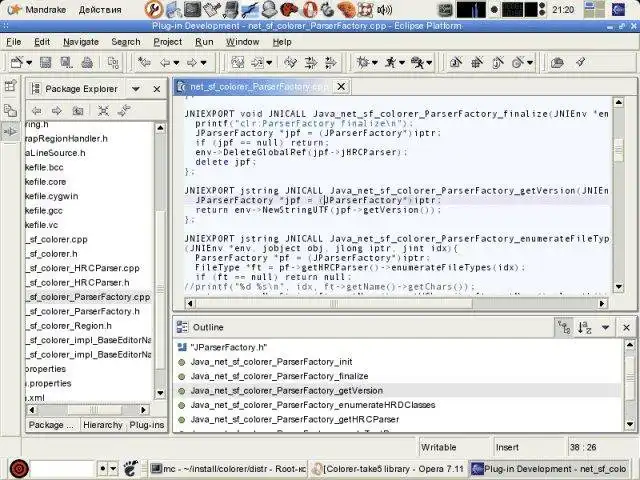Switch to the Package tab at bottom
This screenshot has height=480, width=640.
(x=51, y=425)
